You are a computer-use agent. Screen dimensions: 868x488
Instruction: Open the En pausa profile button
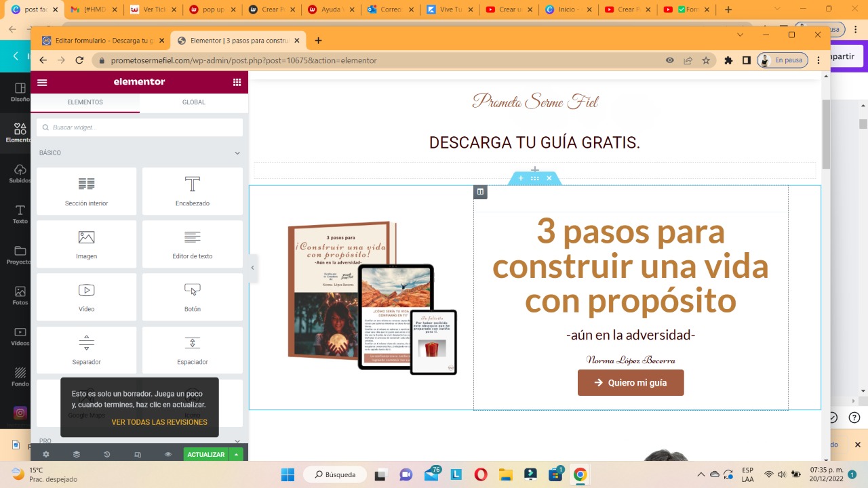[x=782, y=60]
